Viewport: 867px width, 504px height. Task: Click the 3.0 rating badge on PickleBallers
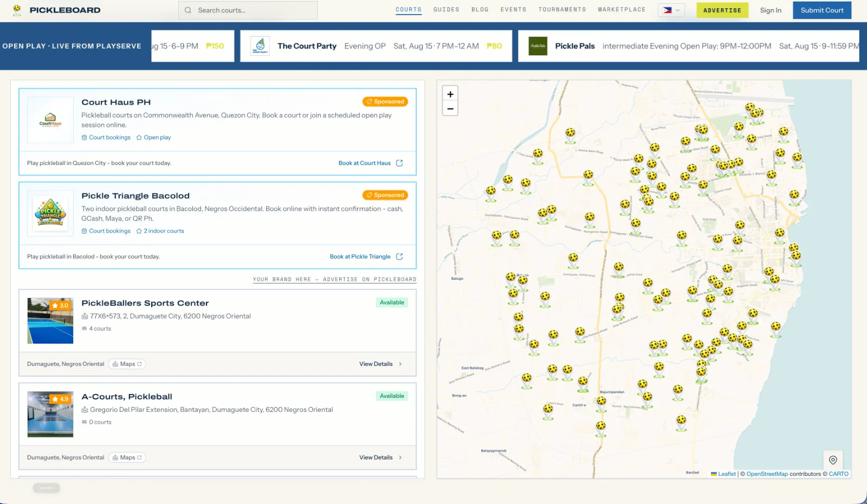[x=60, y=306]
